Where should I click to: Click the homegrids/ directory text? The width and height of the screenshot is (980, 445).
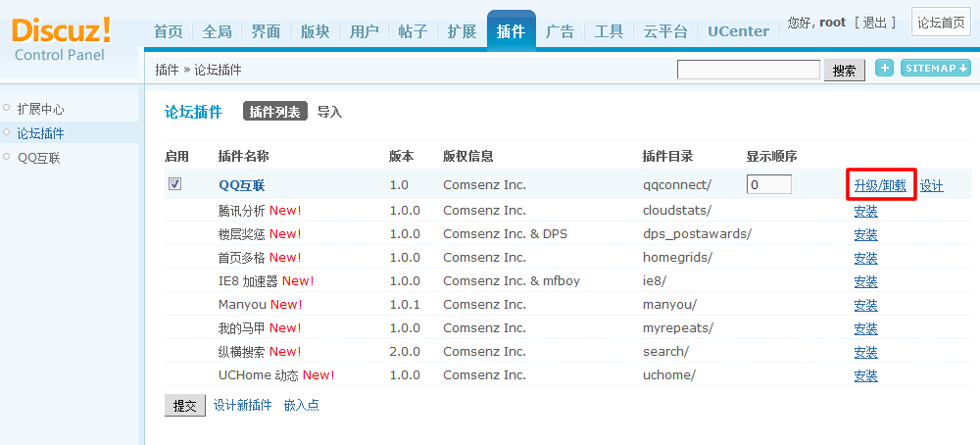[x=677, y=257]
